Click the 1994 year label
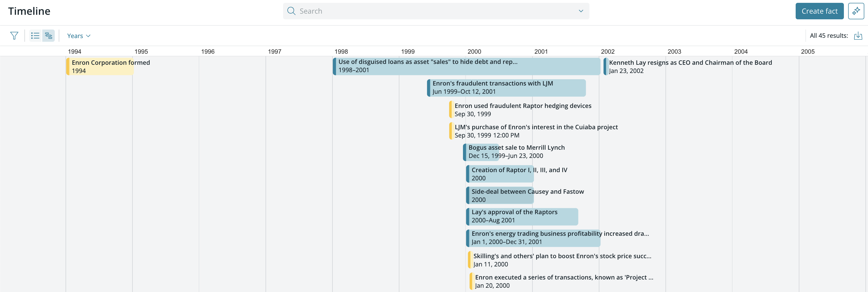The image size is (868, 292). pyautogui.click(x=75, y=52)
